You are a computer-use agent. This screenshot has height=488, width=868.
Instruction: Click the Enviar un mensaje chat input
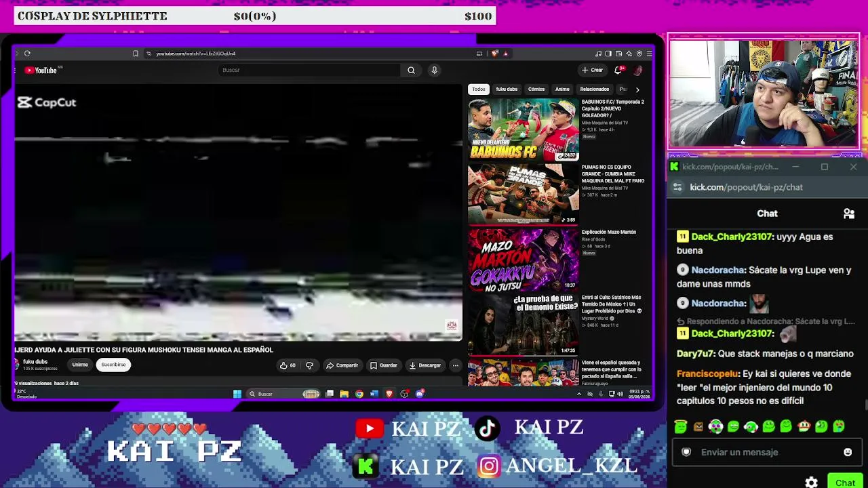tap(766, 452)
